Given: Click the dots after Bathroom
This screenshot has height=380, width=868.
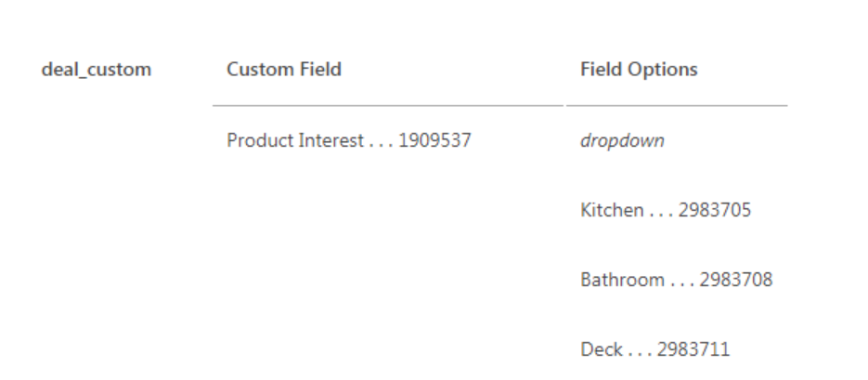Looking at the screenshot, I should click(x=680, y=280).
